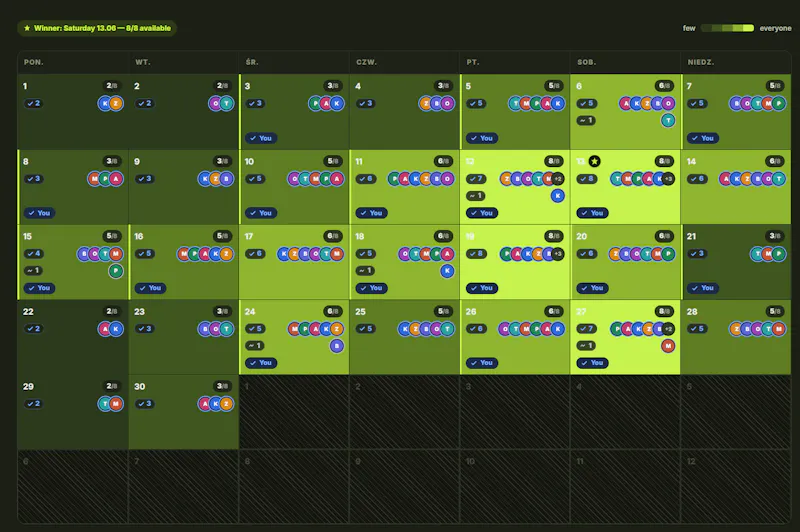This screenshot has width=800, height=532.
Task: Click the O avatar on day 2
Action: click(x=216, y=104)
